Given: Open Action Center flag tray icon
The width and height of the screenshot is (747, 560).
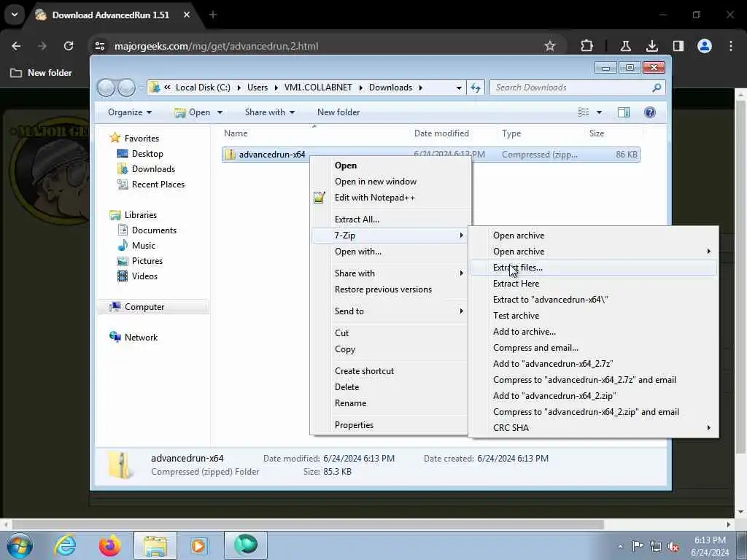Looking at the screenshot, I should [x=638, y=545].
